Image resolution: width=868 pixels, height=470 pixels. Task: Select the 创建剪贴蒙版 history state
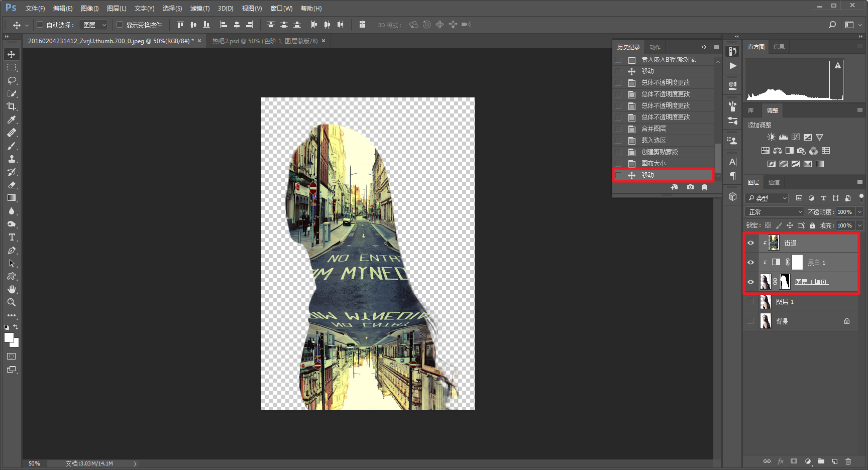[663, 152]
